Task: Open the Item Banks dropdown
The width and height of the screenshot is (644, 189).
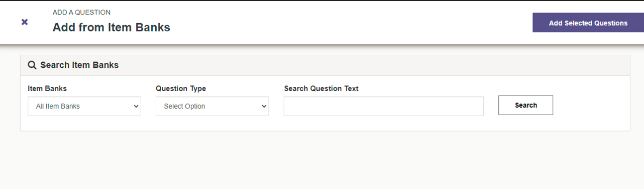Action: click(x=84, y=106)
